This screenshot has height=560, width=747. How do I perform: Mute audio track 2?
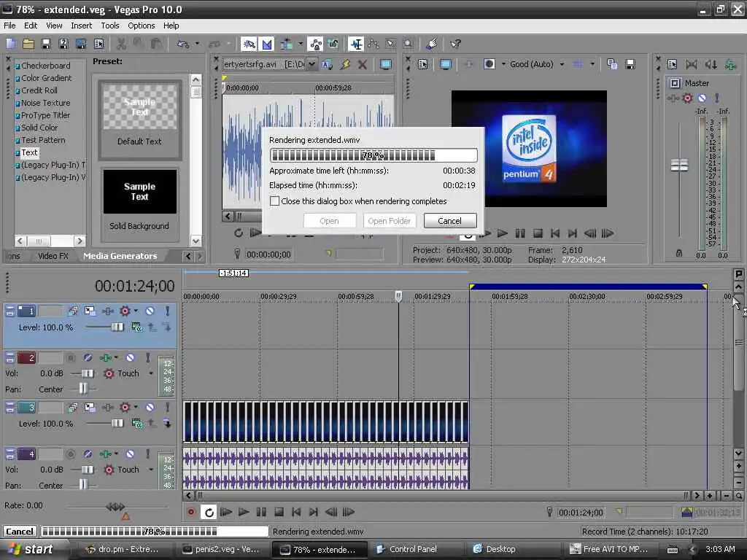point(130,357)
